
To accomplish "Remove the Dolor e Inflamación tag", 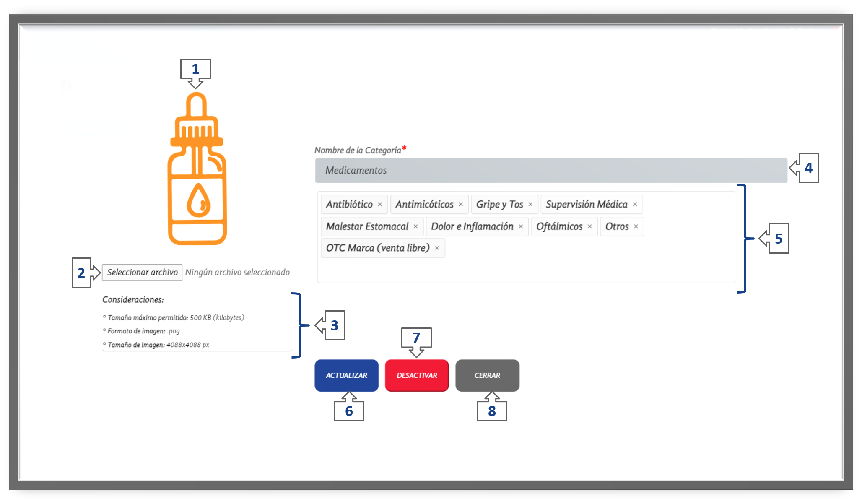I will (521, 226).
